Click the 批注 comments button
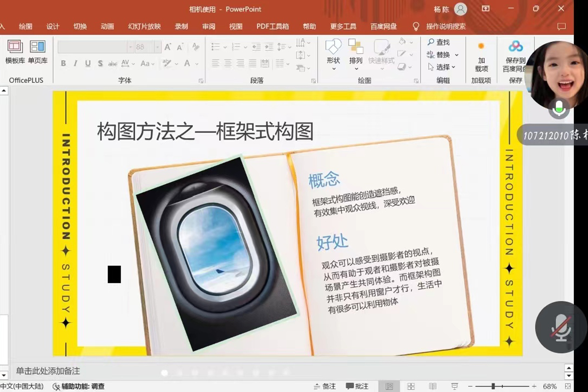588x392 pixels. tap(357, 386)
